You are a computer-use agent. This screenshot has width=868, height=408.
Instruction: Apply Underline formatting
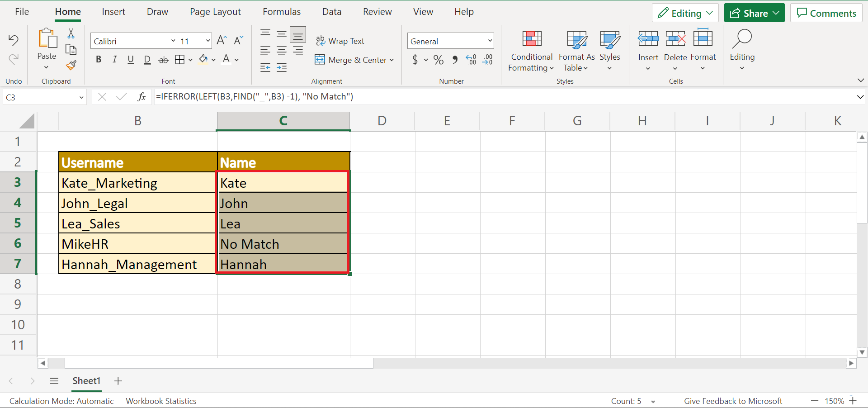coord(130,59)
